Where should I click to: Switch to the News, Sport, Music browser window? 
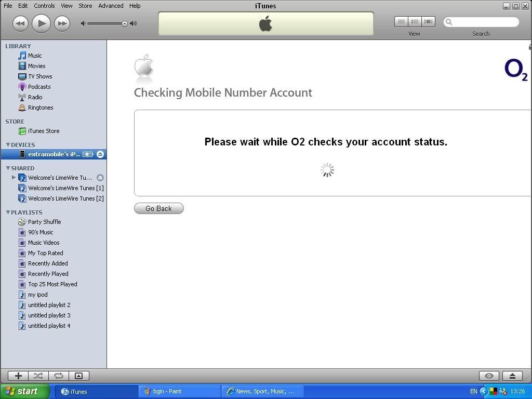pos(262,392)
